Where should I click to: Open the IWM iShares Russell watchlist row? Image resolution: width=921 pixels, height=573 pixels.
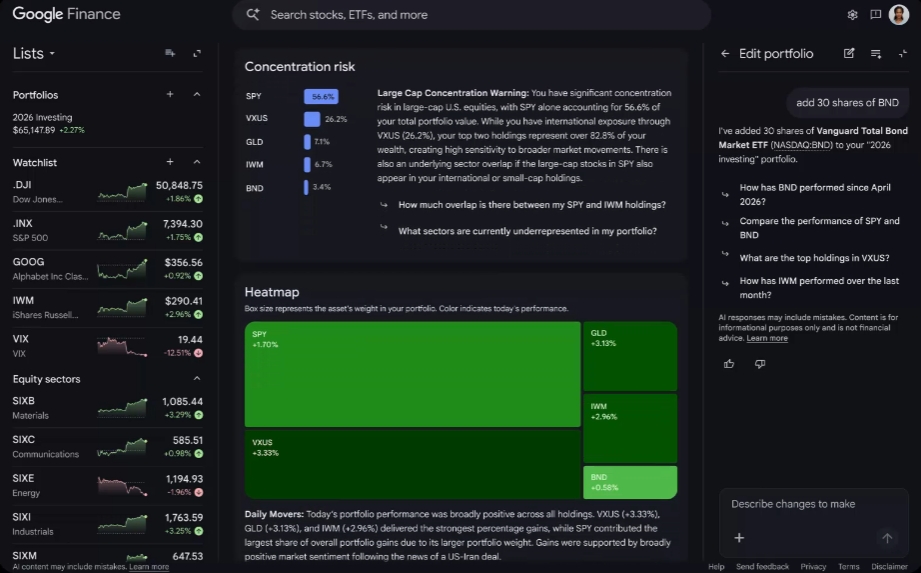pyautogui.click(x=107, y=307)
